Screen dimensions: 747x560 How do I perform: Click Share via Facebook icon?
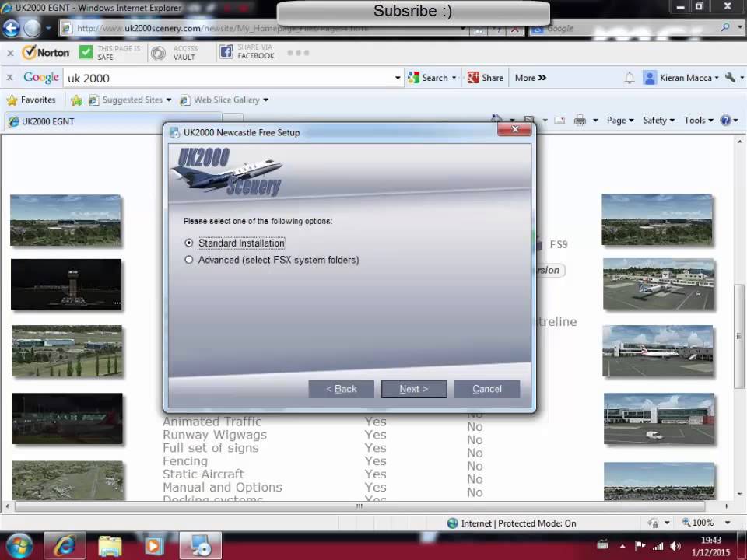(x=226, y=51)
